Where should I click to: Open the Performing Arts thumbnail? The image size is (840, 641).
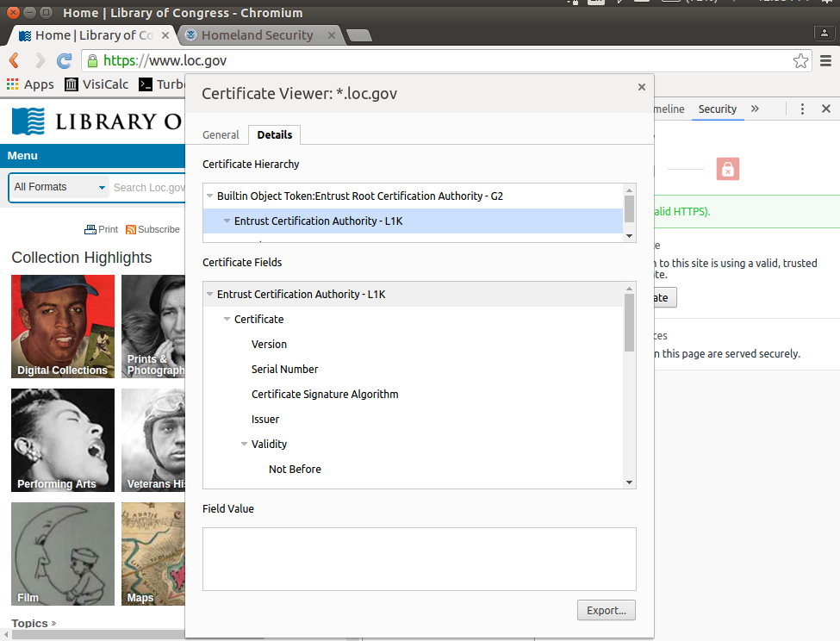click(x=63, y=440)
